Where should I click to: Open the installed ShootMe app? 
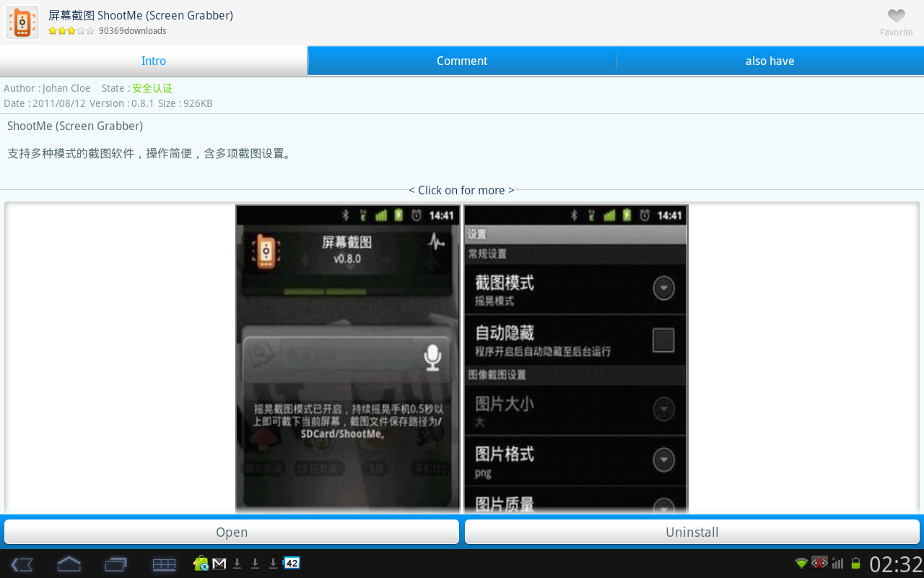232,532
